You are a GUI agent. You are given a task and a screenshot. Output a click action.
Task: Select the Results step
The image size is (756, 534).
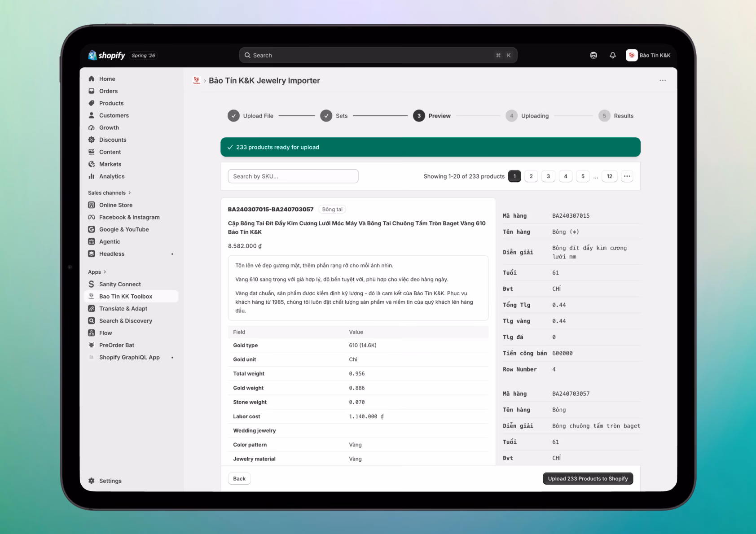(x=616, y=116)
